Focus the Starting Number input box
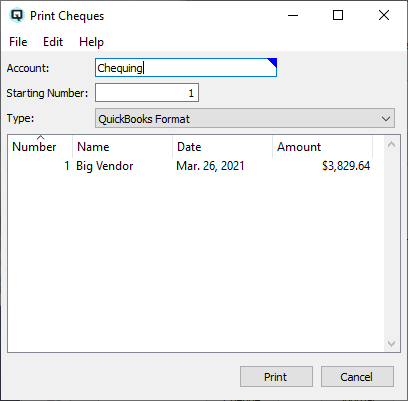The width and height of the screenshot is (408, 401). tap(147, 93)
